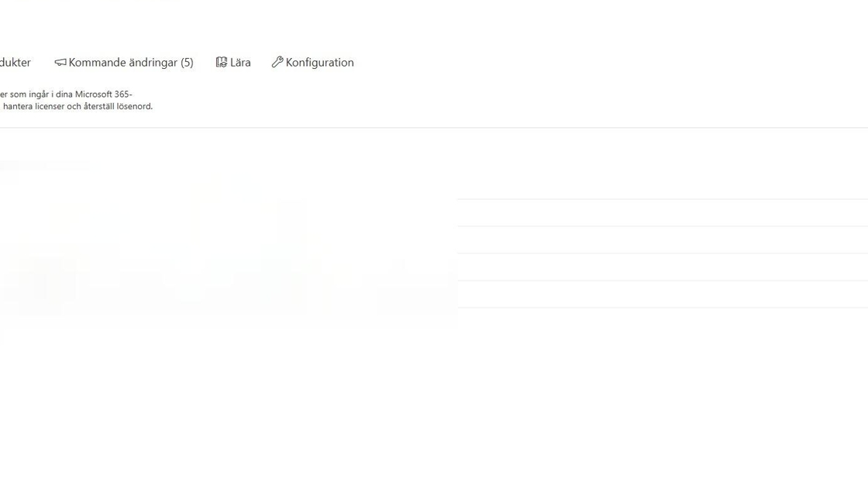Click the megaphone icon beside Kommande ändringar
868x486 pixels.
coord(60,62)
